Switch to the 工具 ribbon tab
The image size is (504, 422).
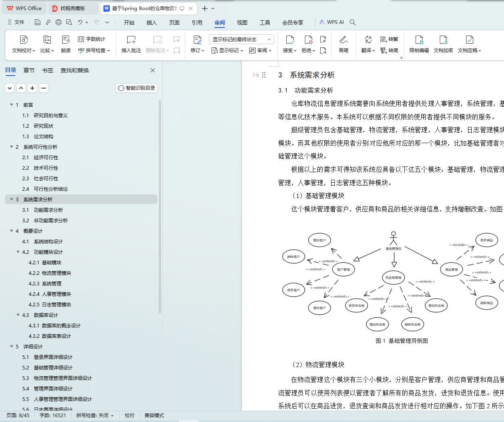(265, 23)
